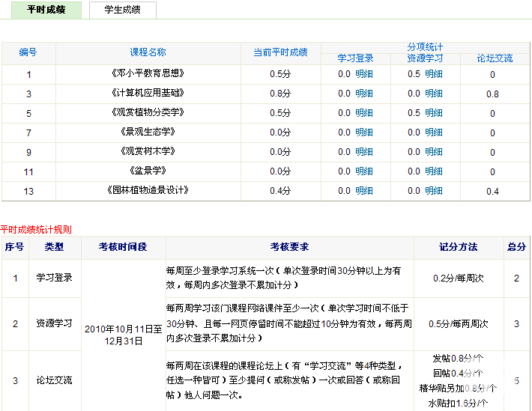View 资源学习 明细 for 《计算机应用基础》
The height and width of the screenshot is (411, 532).
tap(434, 94)
